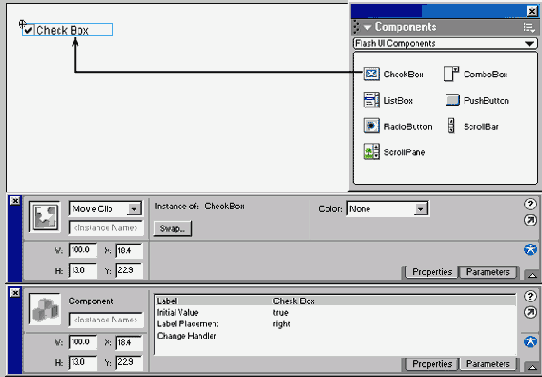Select the ComboBox component icon
Viewport: 542px width, 377px height.
(x=451, y=74)
